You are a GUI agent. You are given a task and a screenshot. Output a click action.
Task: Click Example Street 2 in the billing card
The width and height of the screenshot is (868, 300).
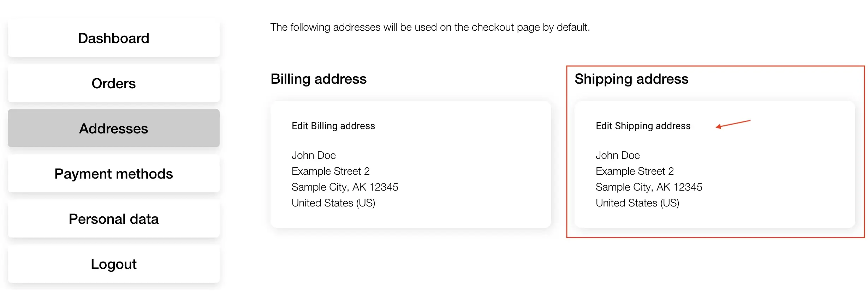(x=331, y=171)
